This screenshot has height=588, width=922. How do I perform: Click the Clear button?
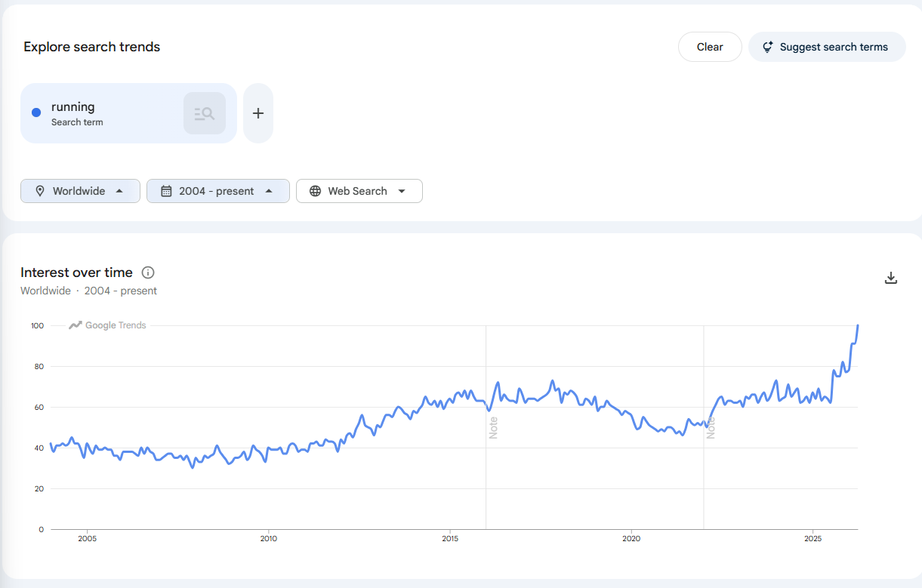(710, 47)
